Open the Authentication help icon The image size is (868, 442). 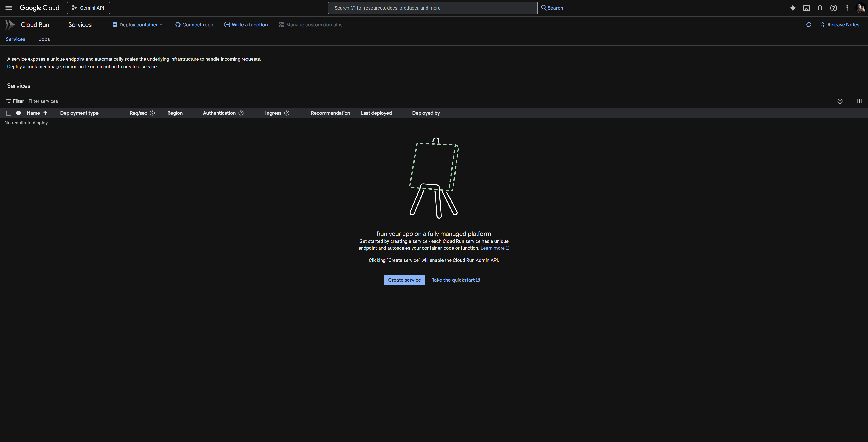[241, 113]
